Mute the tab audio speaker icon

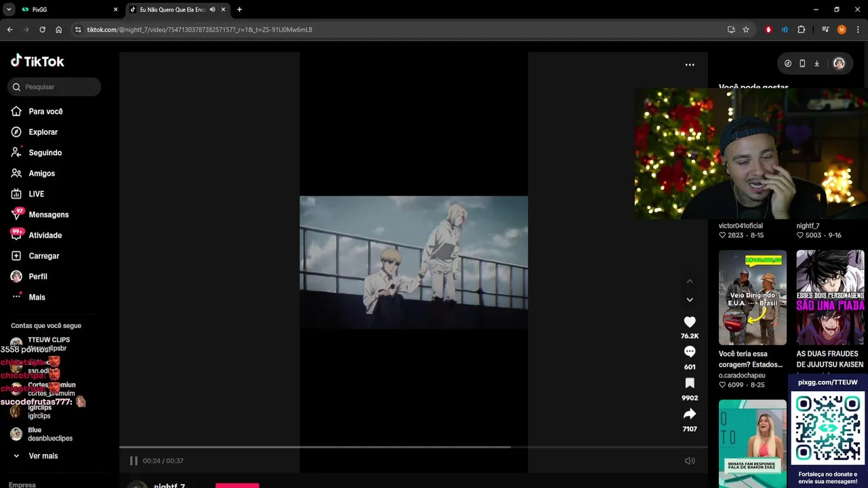coord(212,9)
